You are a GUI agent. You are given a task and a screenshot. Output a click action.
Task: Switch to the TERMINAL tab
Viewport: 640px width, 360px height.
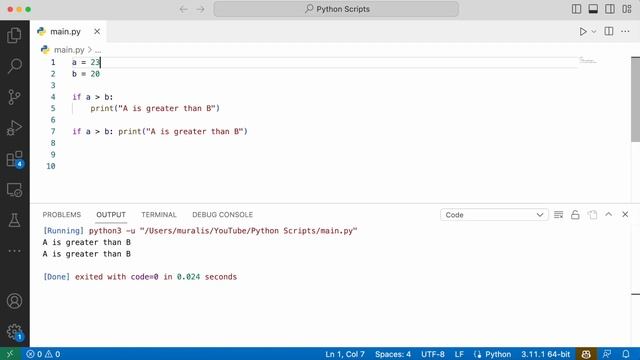click(x=159, y=215)
